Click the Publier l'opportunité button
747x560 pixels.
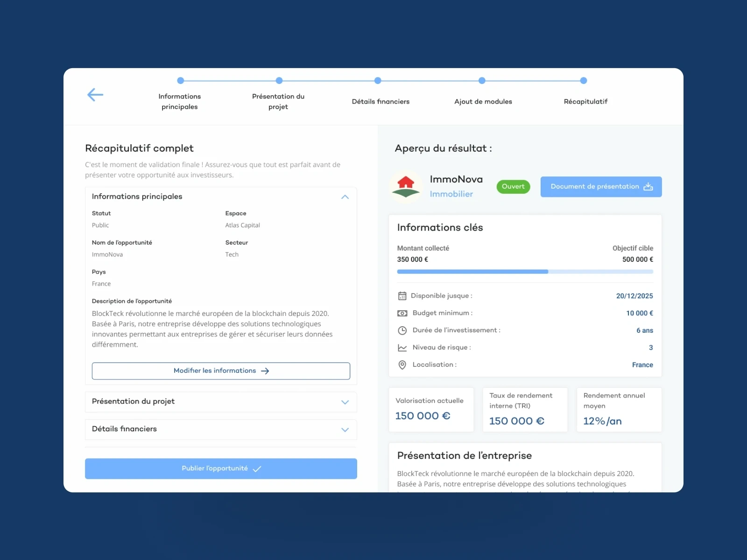pyautogui.click(x=220, y=469)
